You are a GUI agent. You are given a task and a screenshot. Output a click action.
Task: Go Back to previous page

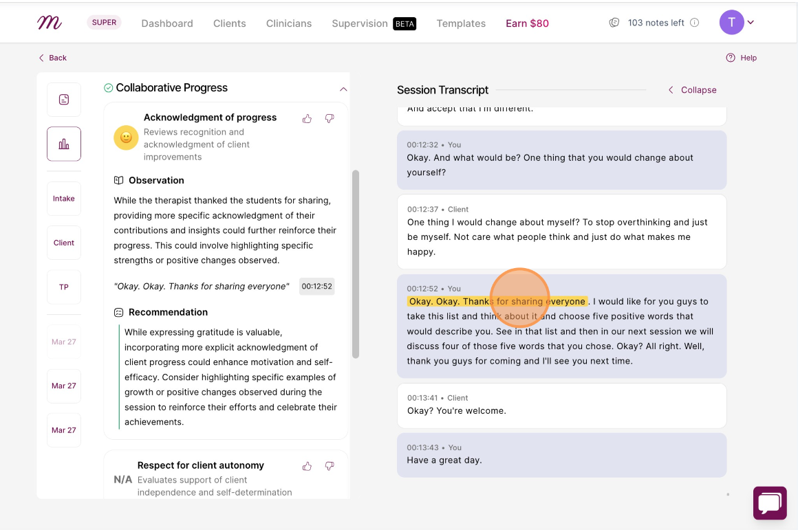53,58
